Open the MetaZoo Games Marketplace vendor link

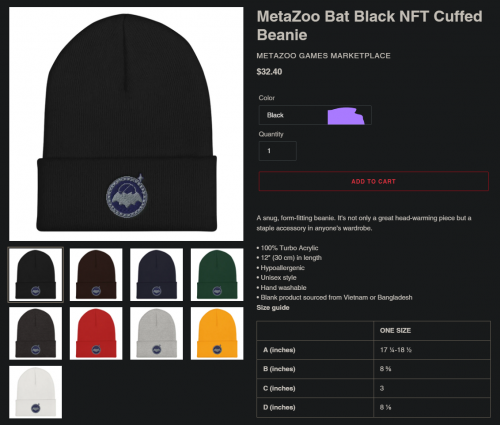(x=323, y=56)
